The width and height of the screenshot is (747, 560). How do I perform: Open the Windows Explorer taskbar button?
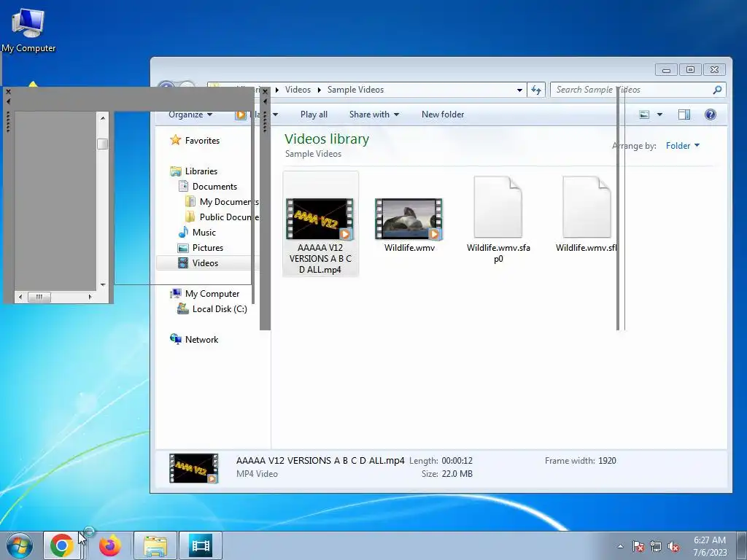click(155, 545)
